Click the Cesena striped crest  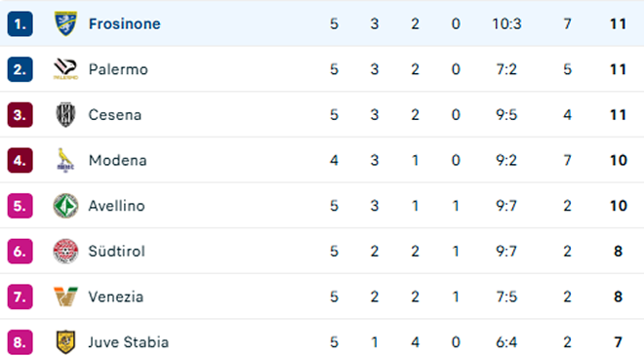pos(65,114)
